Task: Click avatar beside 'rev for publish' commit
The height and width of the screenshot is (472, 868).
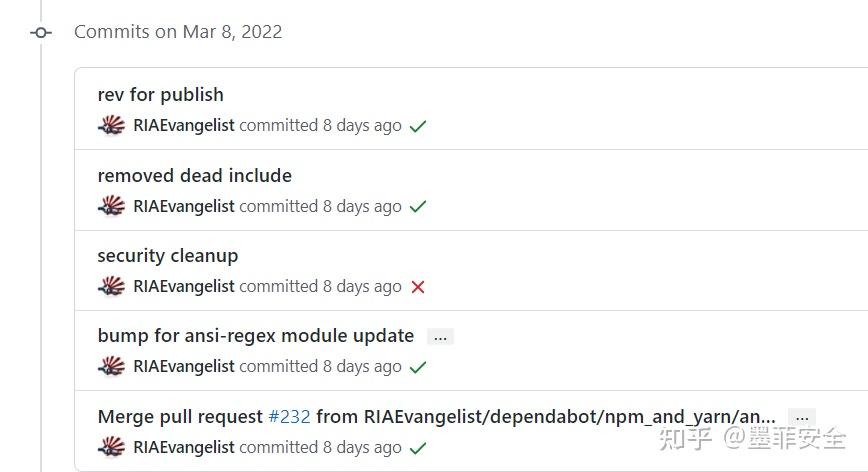Action: pyautogui.click(x=111, y=126)
